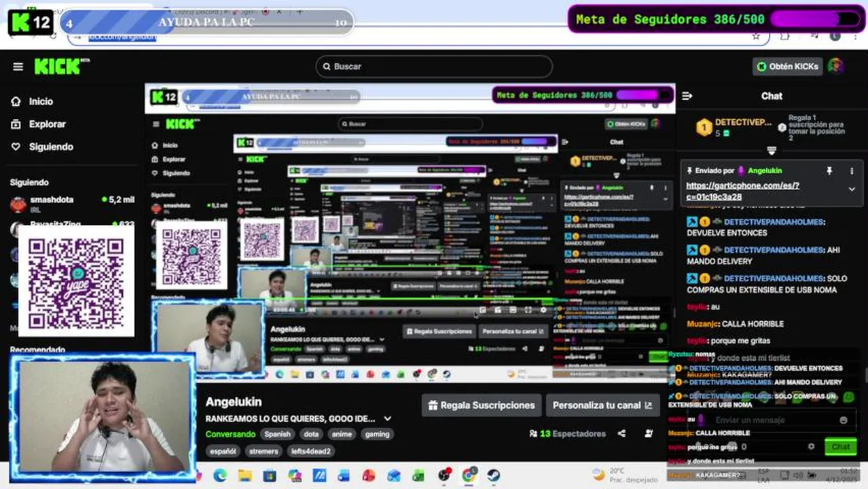Click the rank 1 gold badge

(x=704, y=127)
